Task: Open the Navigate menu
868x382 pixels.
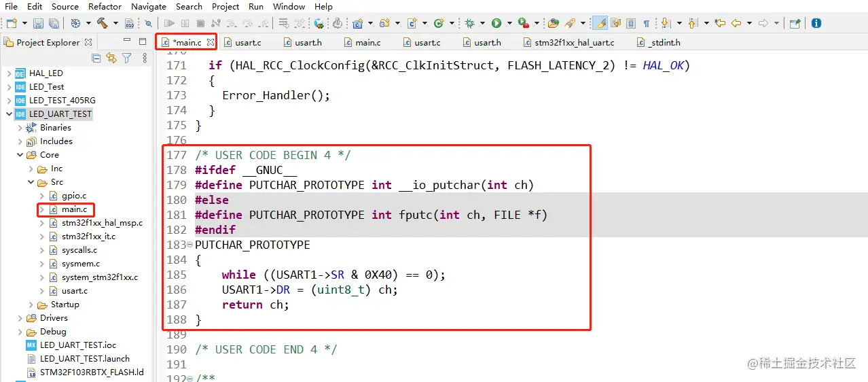Action: tap(148, 6)
